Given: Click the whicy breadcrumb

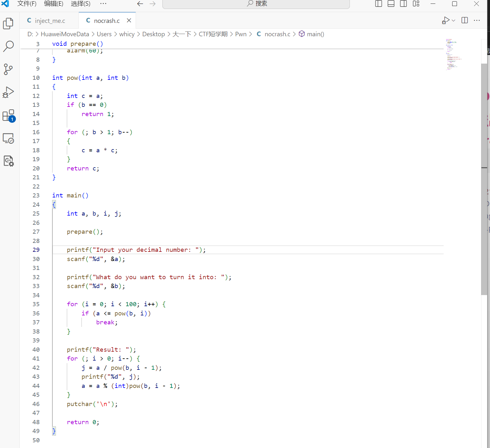Looking at the screenshot, I should click(x=127, y=34).
